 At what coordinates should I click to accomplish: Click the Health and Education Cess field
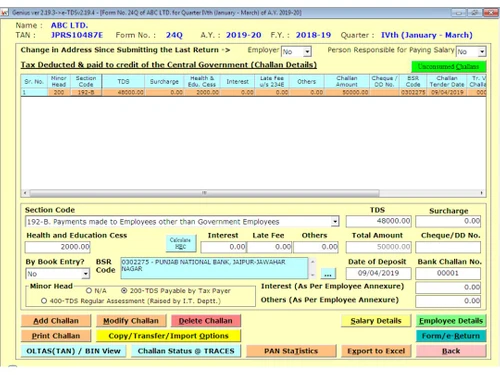[x=57, y=247]
